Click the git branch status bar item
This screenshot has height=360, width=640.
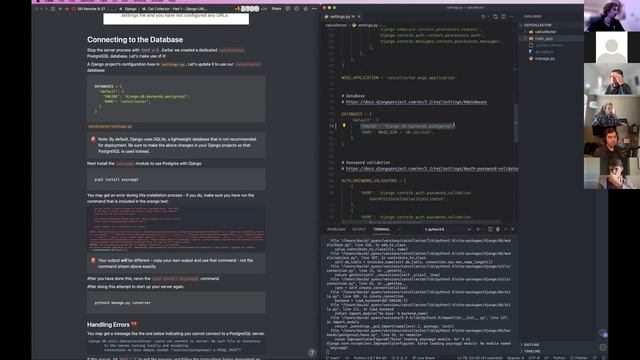(333, 358)
